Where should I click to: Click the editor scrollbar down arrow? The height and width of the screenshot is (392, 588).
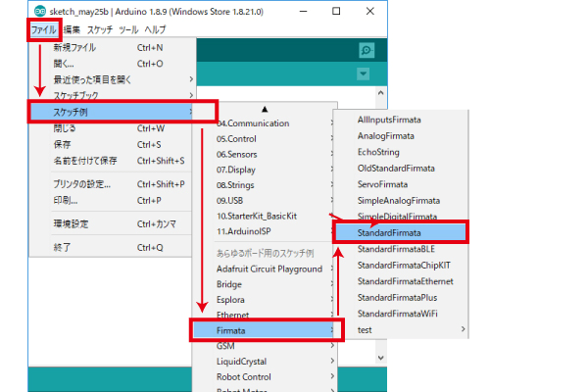click(x=381, y=358)
